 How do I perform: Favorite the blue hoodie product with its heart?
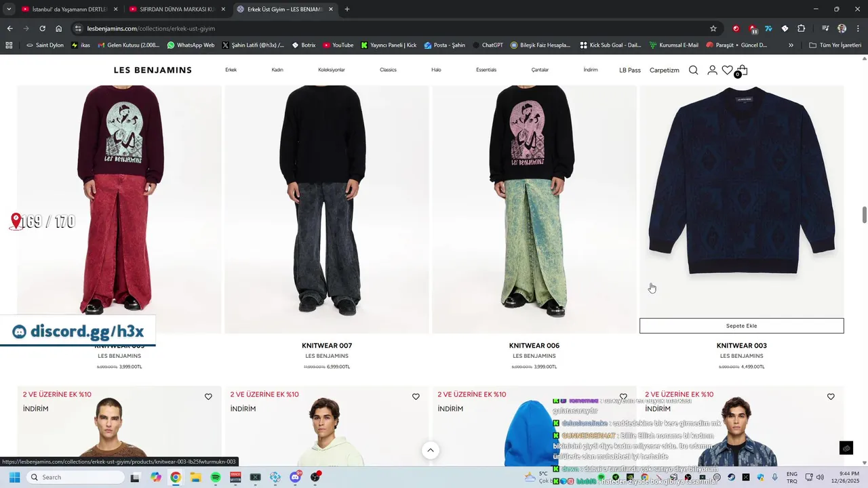tap(623, 396)
